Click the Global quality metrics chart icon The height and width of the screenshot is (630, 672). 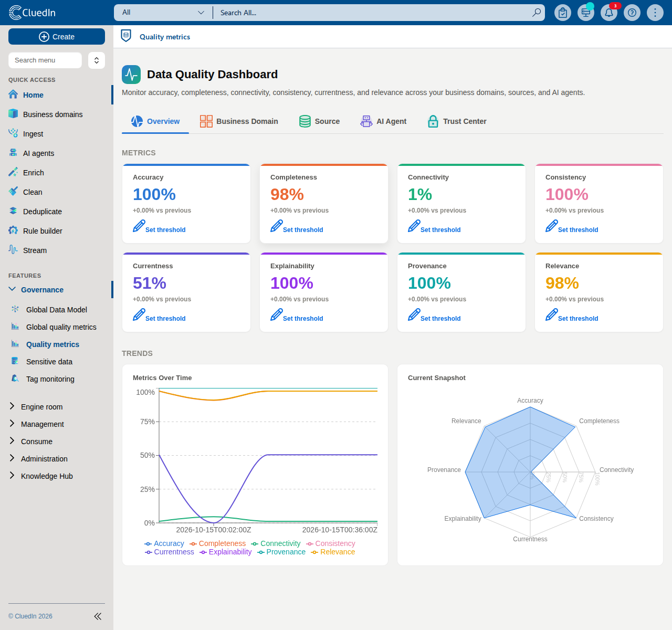coord(15,327)
